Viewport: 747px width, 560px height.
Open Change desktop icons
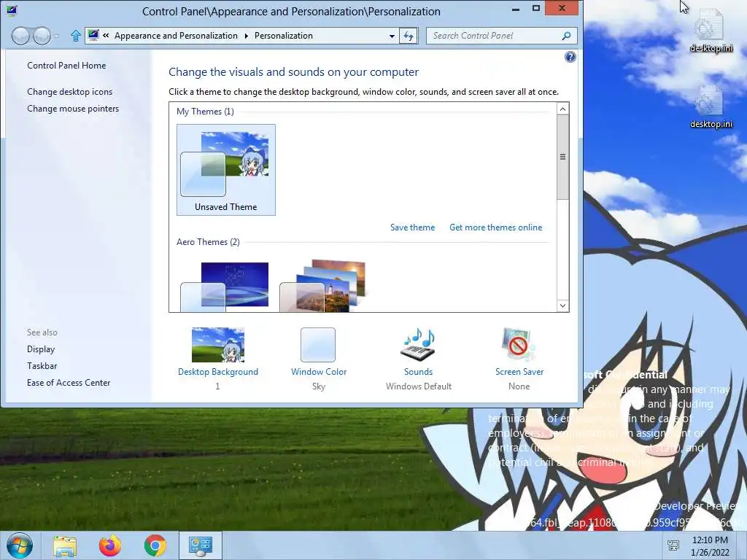point(69,92)
